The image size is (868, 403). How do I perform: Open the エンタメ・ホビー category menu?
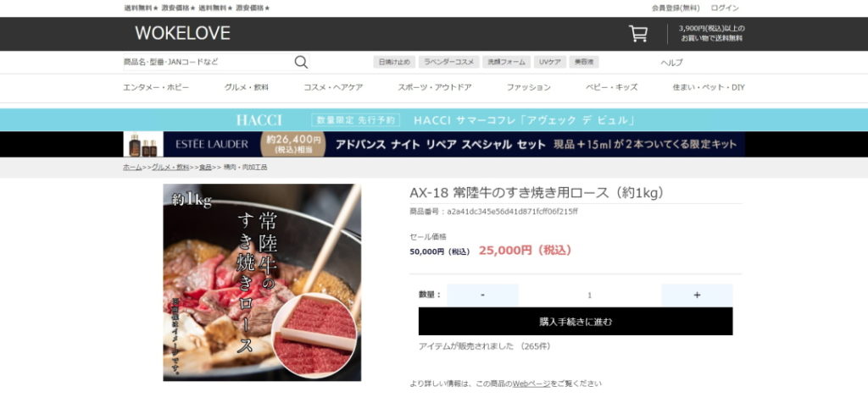(156, 87)
